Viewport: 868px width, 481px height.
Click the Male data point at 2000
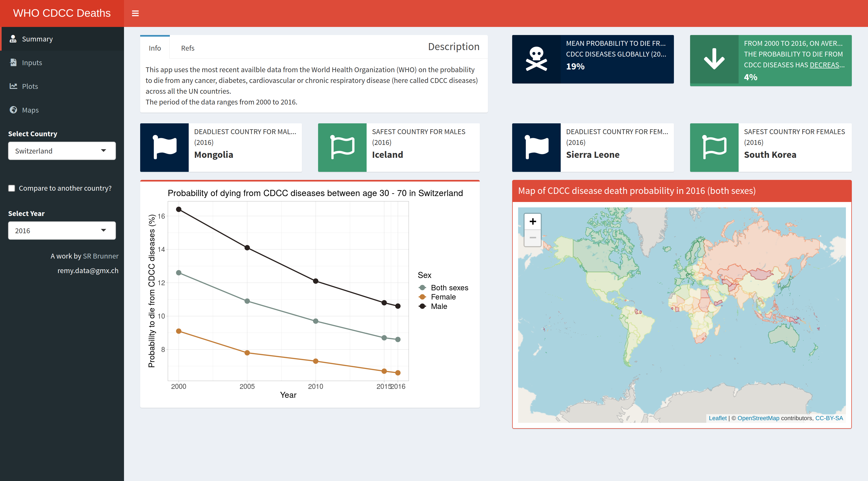[179, 209]
